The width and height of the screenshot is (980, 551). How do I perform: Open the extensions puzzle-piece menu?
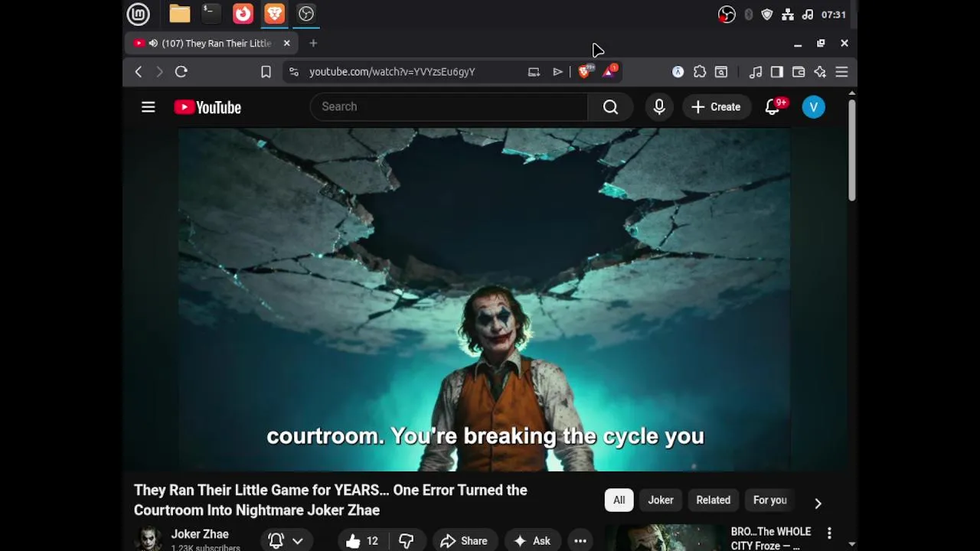(x=700, y=72)
